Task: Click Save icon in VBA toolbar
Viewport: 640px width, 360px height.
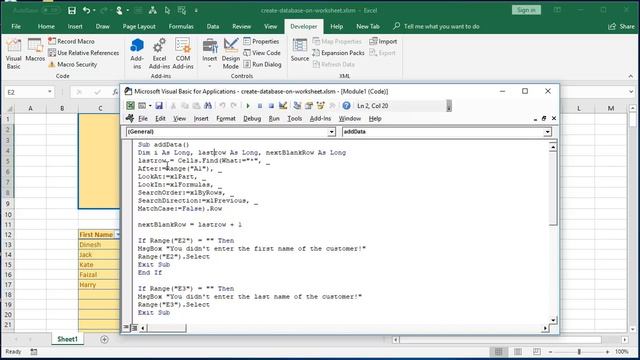Action: point(159,106)
